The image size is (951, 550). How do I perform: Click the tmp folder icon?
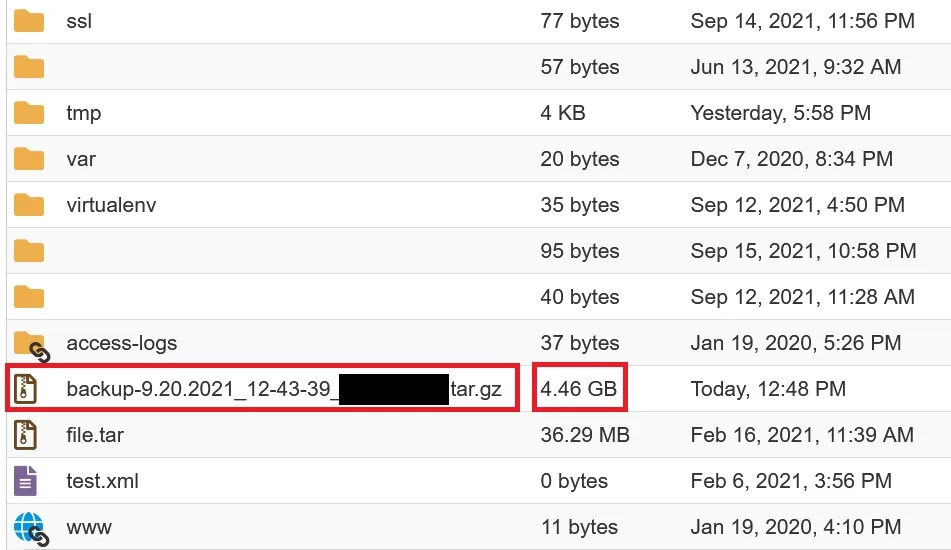(29, 113)
